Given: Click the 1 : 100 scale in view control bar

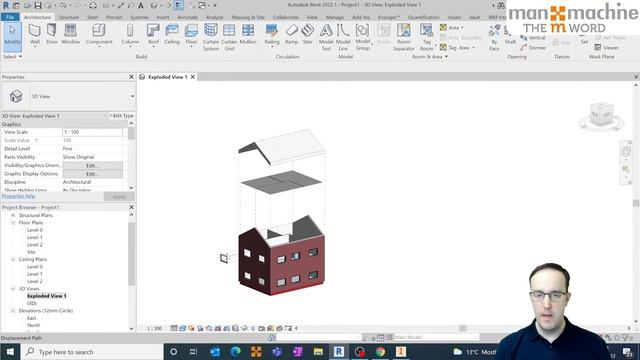Looking at the screenshot, I should tap(155, 328).
